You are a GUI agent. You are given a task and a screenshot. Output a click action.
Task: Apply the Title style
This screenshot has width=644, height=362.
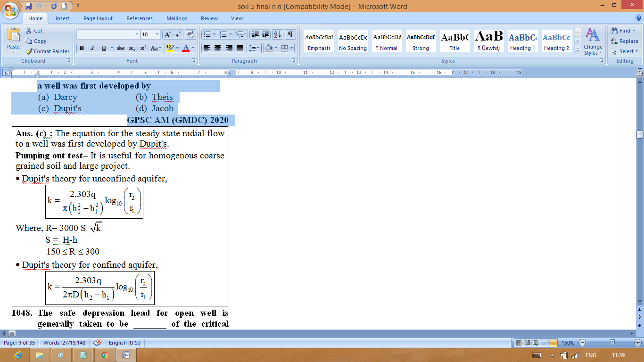pos(454,41)
